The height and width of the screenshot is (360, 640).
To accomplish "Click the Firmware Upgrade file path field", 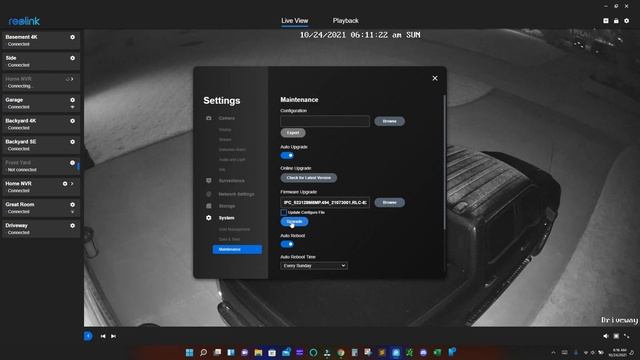I will [325, 202].
